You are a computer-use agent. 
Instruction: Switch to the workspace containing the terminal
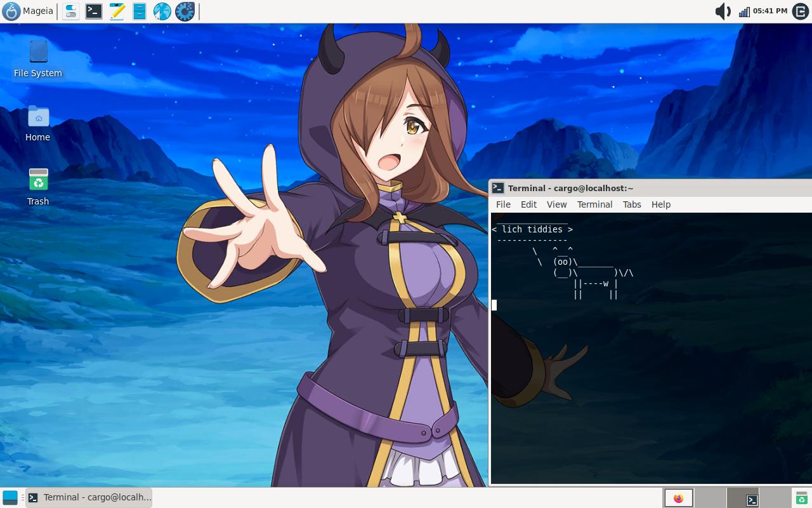point(743,498)
